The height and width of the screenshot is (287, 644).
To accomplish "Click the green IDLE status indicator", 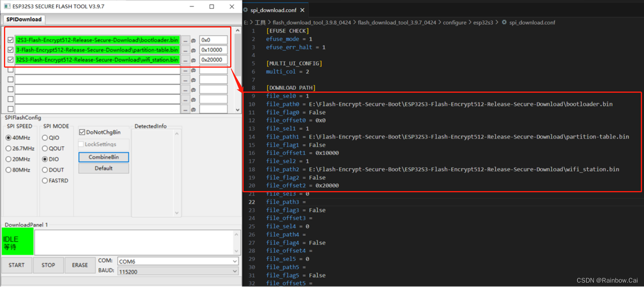I will (17, 242).
